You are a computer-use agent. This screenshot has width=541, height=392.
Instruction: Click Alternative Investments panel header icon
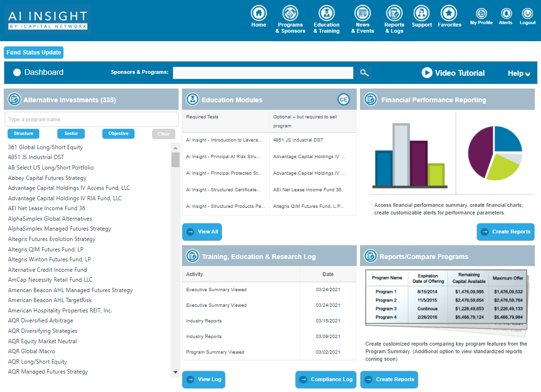point(15,99)
